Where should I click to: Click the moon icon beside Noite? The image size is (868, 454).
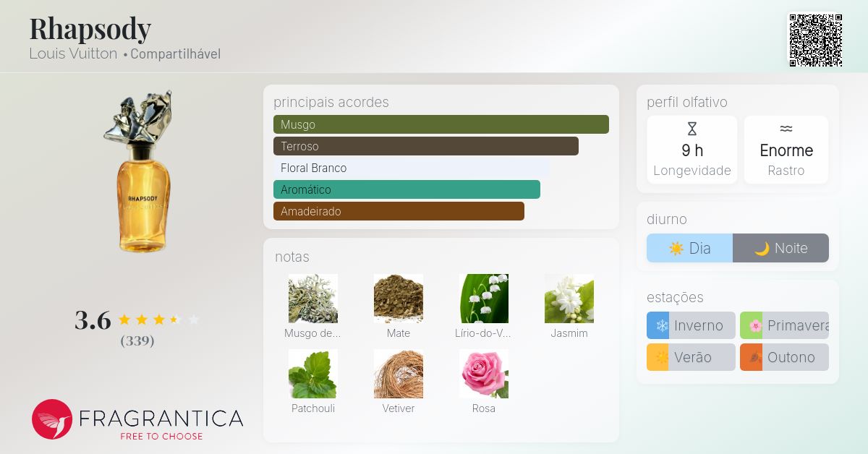762,248
